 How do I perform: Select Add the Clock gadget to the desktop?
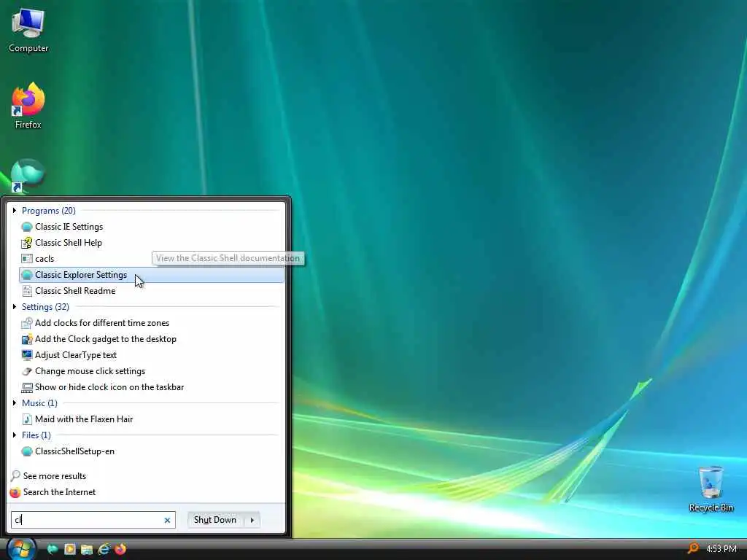152,339
